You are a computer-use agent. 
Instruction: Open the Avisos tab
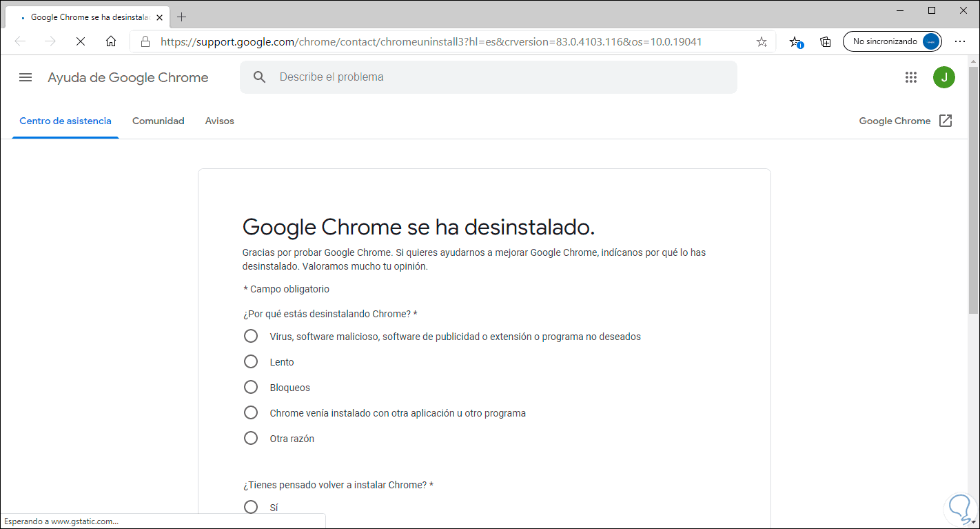[220, 121]
